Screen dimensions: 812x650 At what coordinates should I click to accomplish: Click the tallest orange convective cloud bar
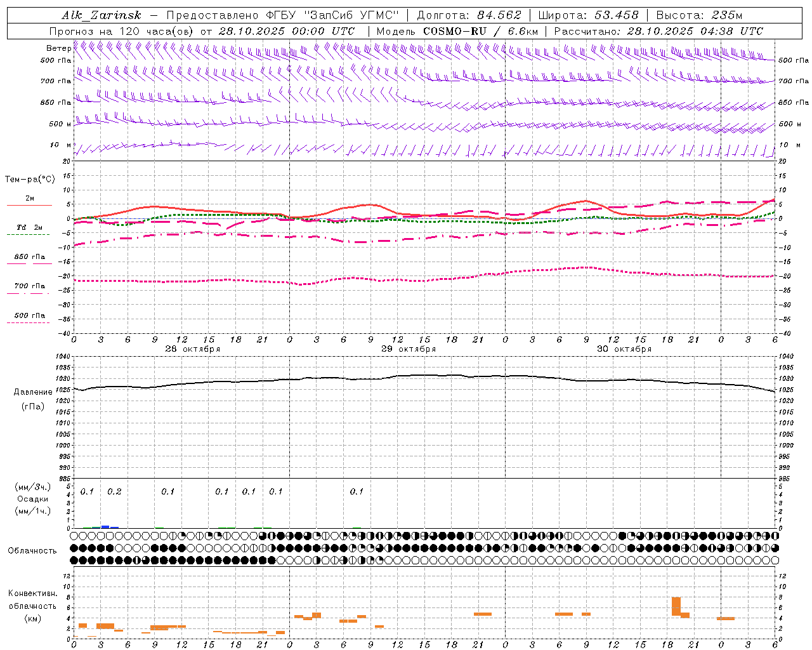[x=676, y=606]
